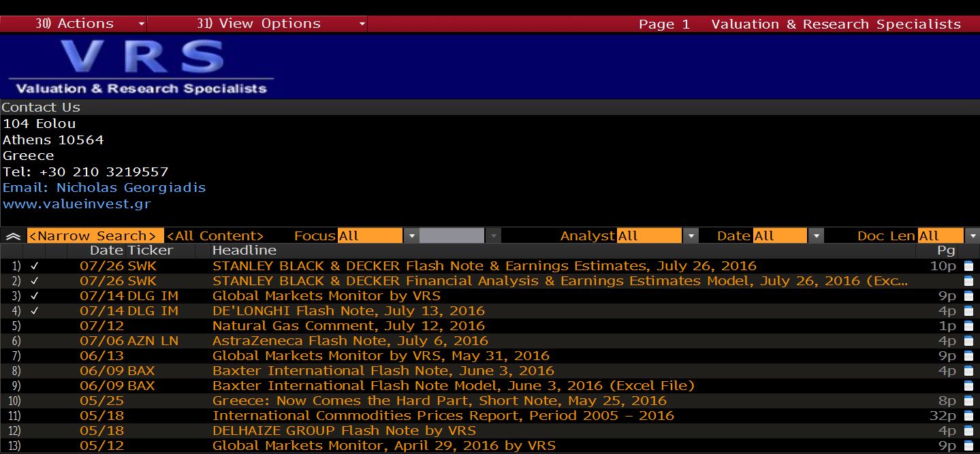Sort by Ticker column header
Screen dimensions: 980x454
click(151, 250)
